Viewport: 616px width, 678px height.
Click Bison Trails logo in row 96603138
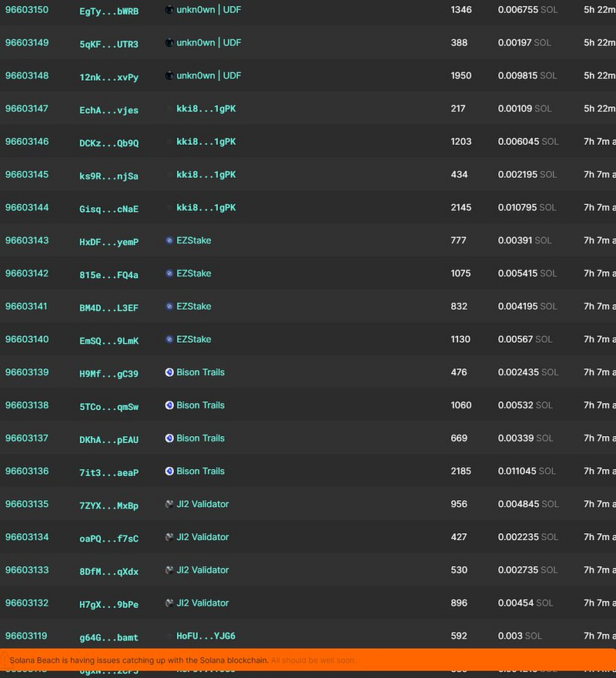point(169,405)
